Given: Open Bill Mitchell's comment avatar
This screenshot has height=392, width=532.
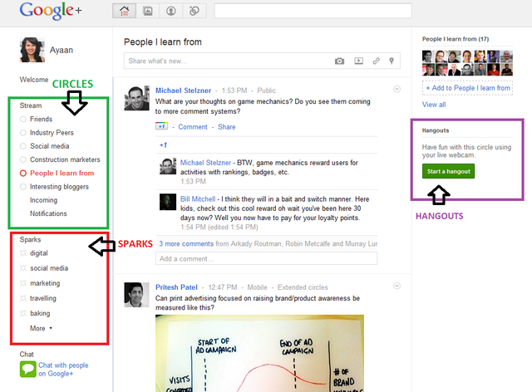Looking at the screenshot, I should 168,202.
